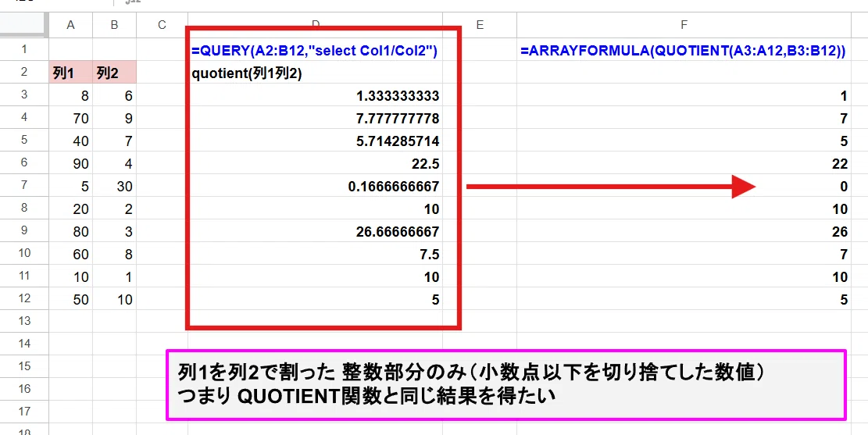The height and width of the screenshot is (435, 868).
Task: Select column F cell with 5 in row 12
Action: pos(684,299)
